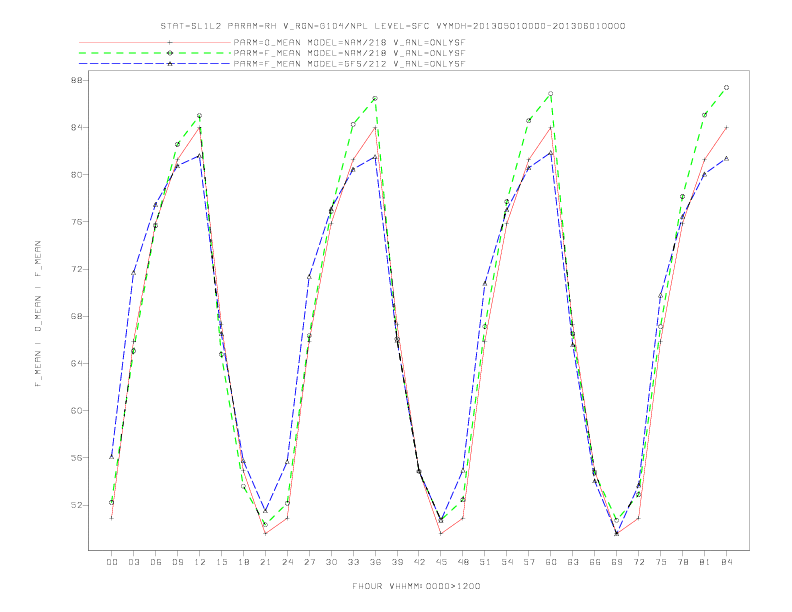Click x-axis tick label 09
792x612 pixels.
tap(177, 562)
